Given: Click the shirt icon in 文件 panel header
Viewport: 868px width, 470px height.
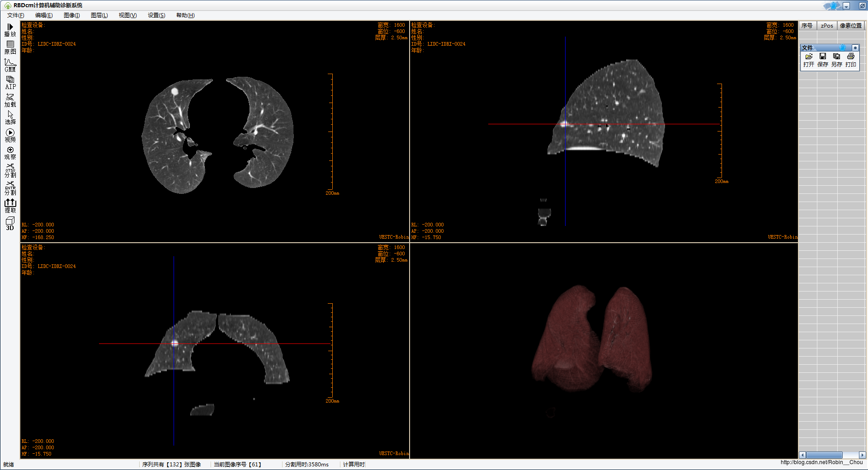Looking at the screenshot, I should (843, 47).
